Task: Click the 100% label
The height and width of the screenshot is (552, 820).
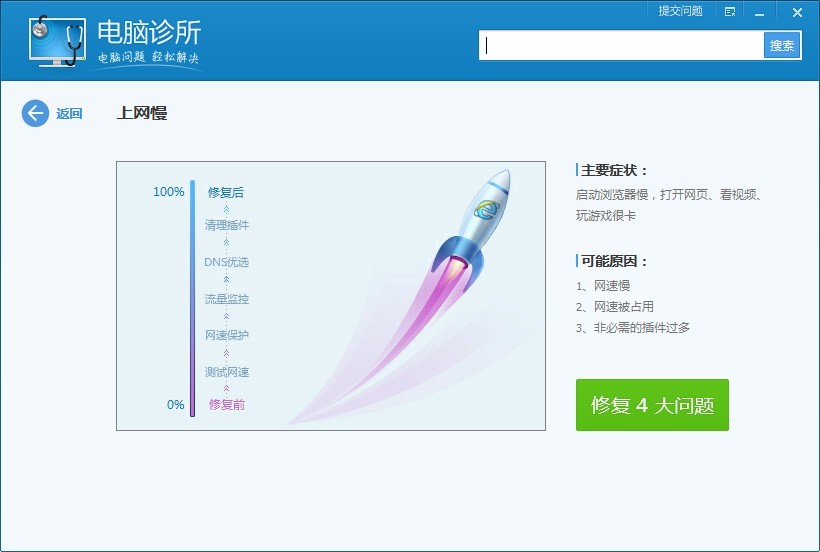Action: click(x=168, y=191)
